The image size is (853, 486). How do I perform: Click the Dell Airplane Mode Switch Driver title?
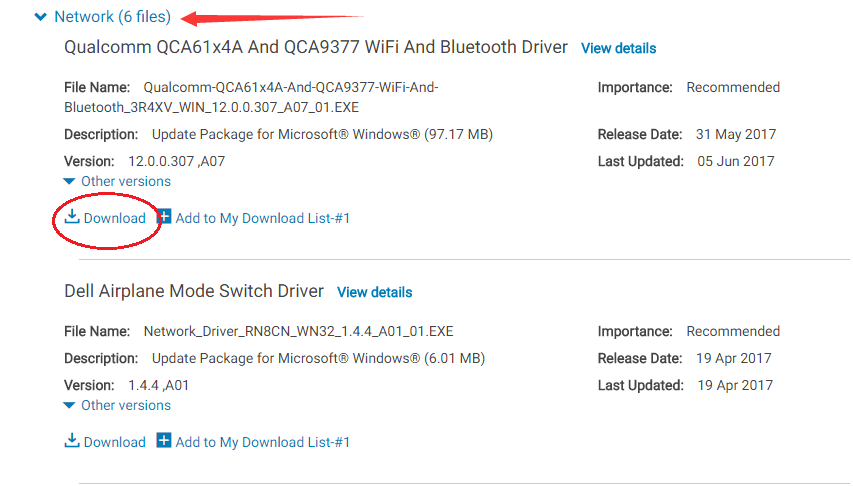tap(194, 291)
